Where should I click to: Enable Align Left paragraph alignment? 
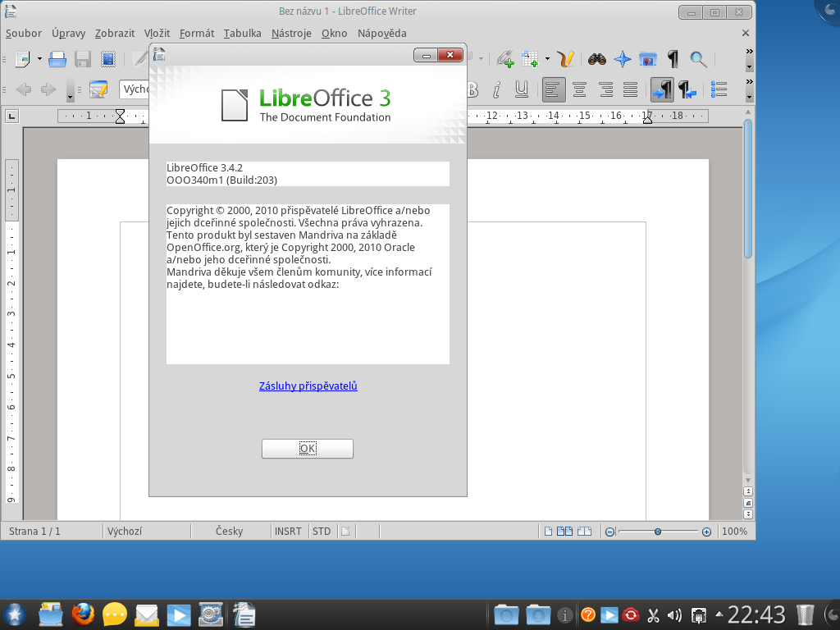(554, 89)
